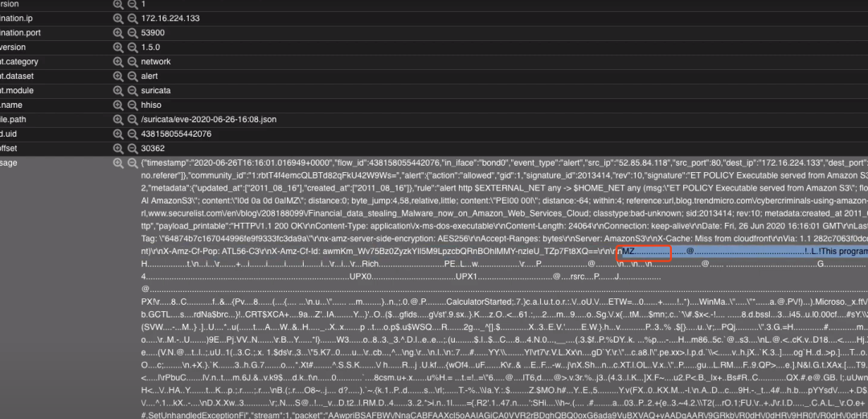This screenshot has height=419, width=868.
Task: Select the host name hhiso
Action: 151,105
